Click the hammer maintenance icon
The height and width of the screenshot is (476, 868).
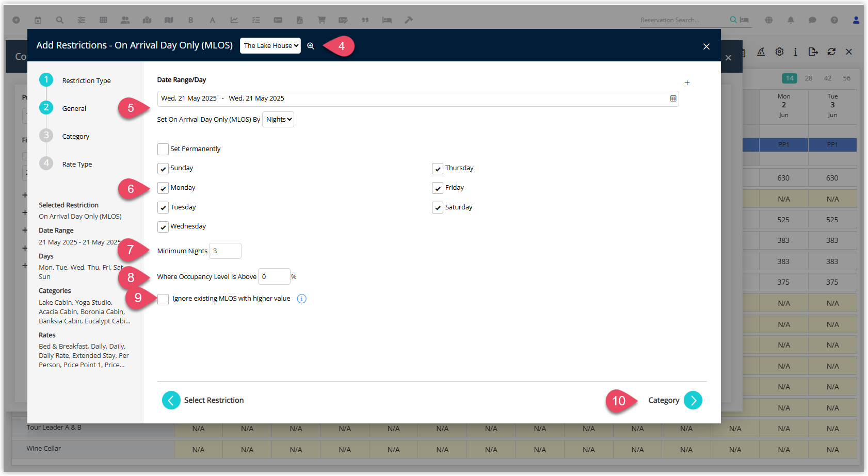tap(409, 20)
